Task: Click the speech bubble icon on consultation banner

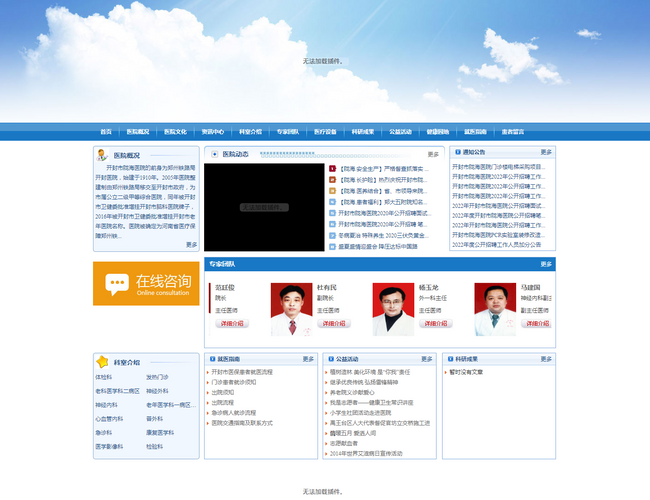Action: 117,284
